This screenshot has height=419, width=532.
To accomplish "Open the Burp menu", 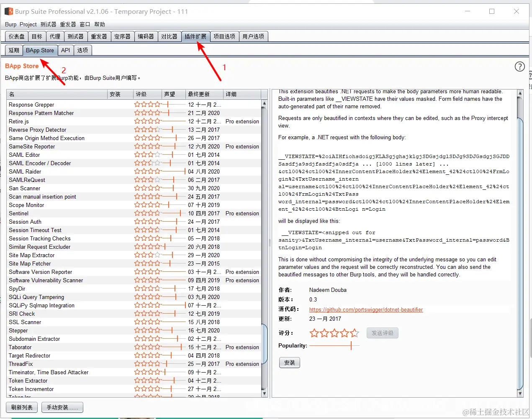I will 11,24.
